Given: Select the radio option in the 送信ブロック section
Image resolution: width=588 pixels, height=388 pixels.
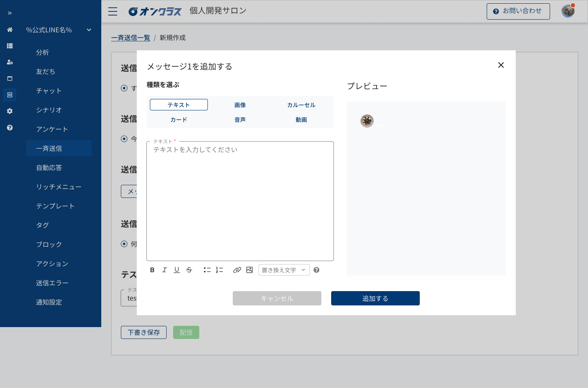Looking at the screenshot, I should point(124,244).
